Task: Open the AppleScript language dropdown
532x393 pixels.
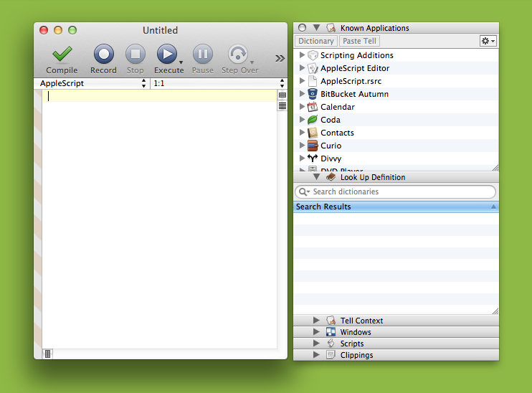Action: coord(93,84)
